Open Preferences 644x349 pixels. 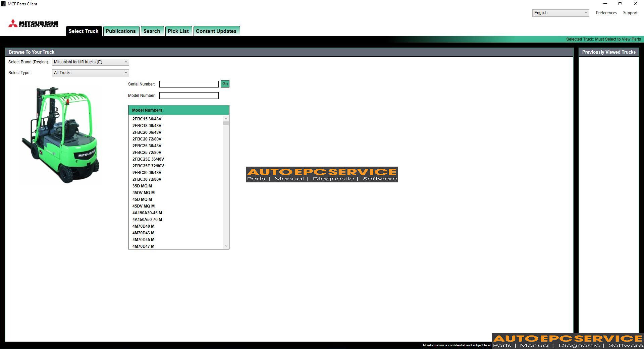(x=606, y=13)
